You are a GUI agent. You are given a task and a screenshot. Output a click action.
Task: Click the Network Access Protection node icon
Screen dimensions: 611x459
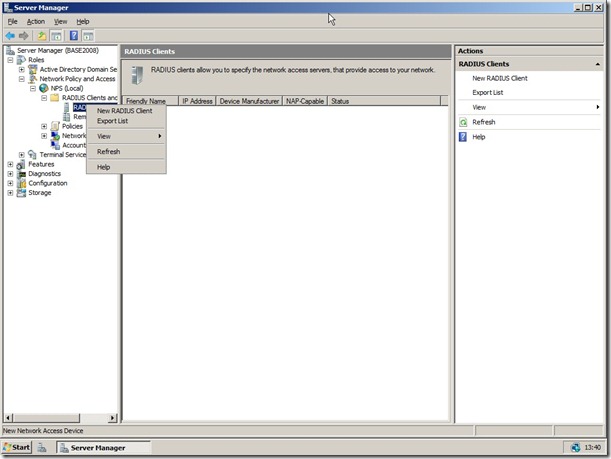click(x=55, y=136)
